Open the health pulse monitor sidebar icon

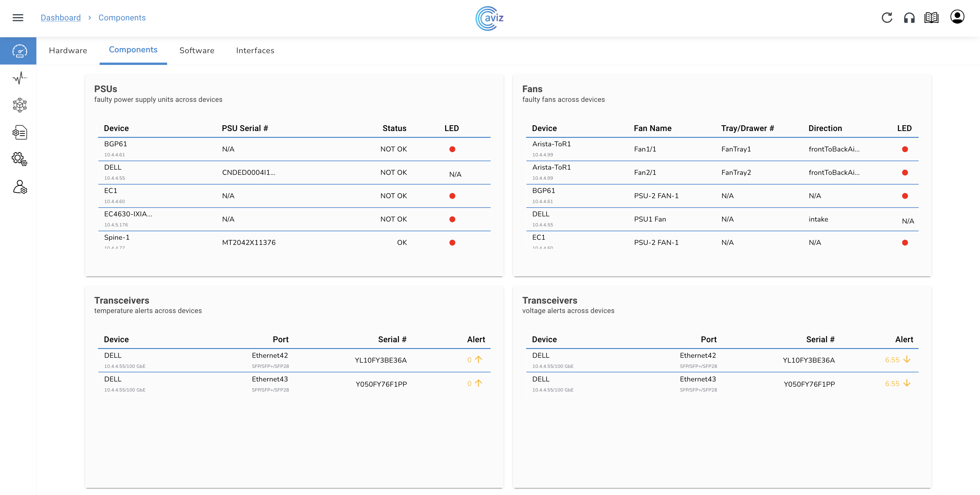pyautogui.click(x=19, y=78)
